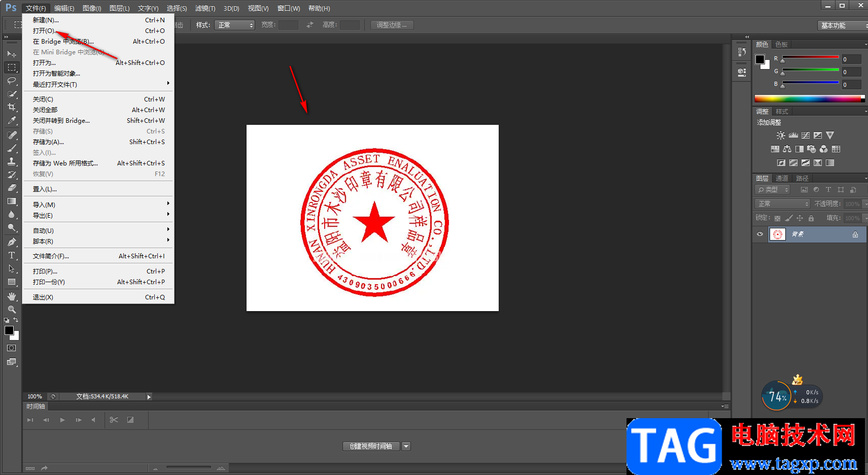Select the Horizontal Type tool
The width and height of the screenshot is (868, 475).
click(12, 255)
